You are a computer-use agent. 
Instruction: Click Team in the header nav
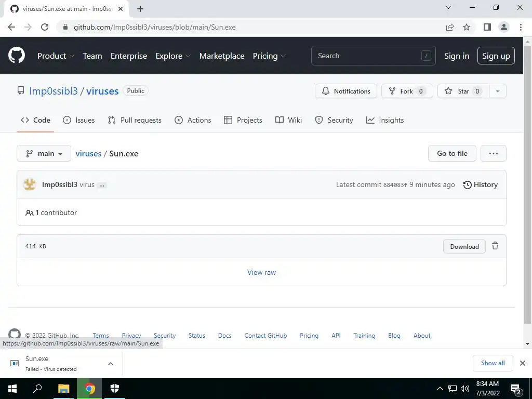click(92, 56)
